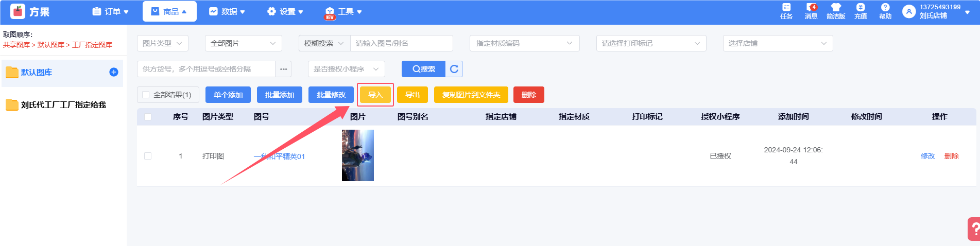This screenshot has height=246, width=980.
Task: Open the 任务 tasks icon
Action: pos(786,11)
